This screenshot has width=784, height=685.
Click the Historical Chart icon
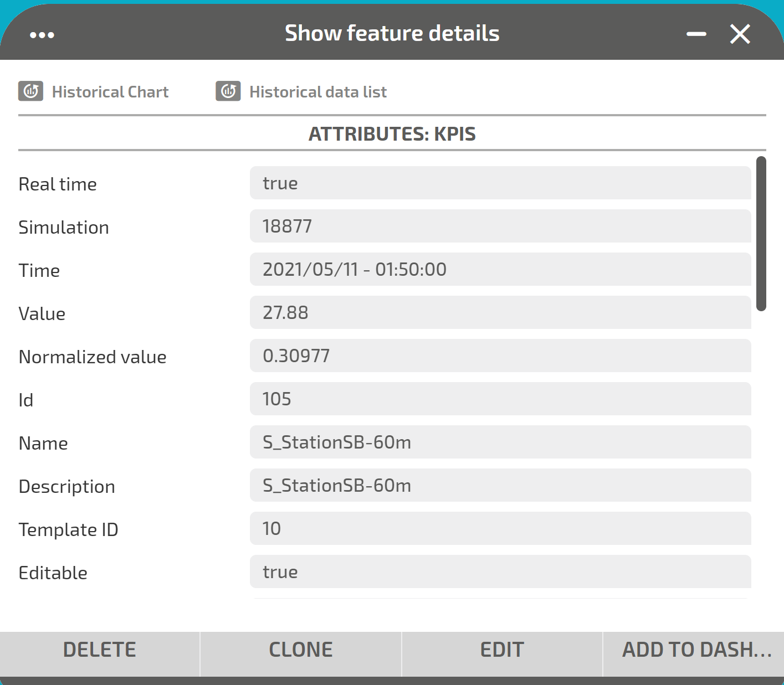30,91
